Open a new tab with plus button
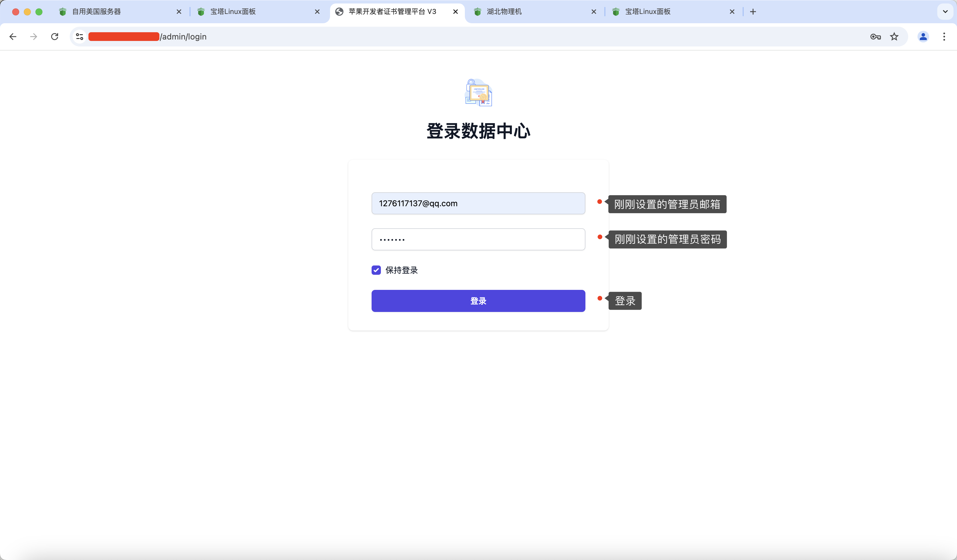Image resolution: width=957 pixels, height=560 pixels. 753,12
